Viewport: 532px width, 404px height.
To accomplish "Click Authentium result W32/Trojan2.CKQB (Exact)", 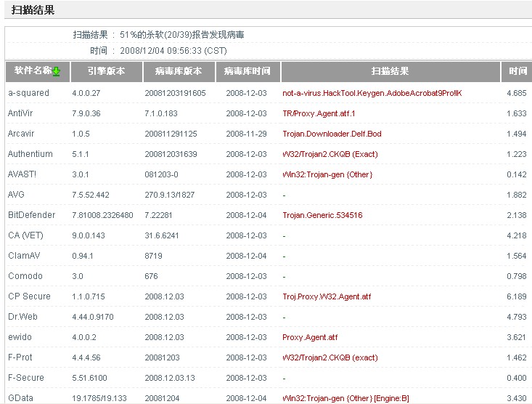I will (330, 154).
